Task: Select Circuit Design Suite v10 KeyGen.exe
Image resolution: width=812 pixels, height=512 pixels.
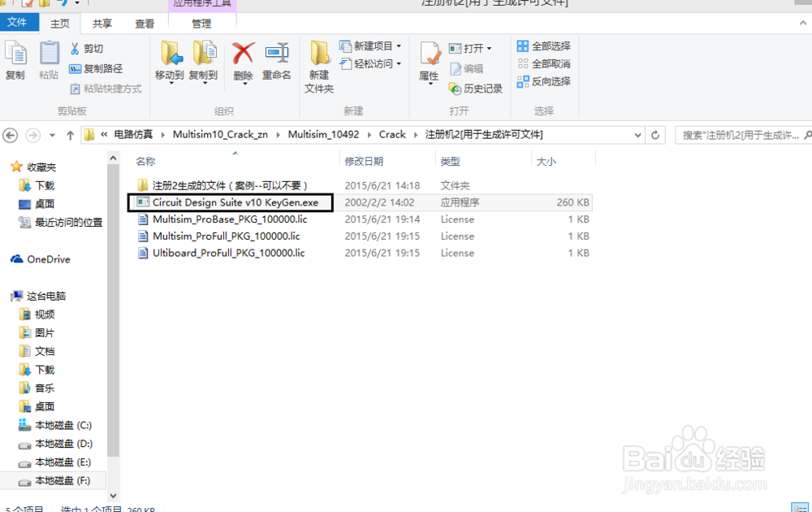Action: point(235,202)
